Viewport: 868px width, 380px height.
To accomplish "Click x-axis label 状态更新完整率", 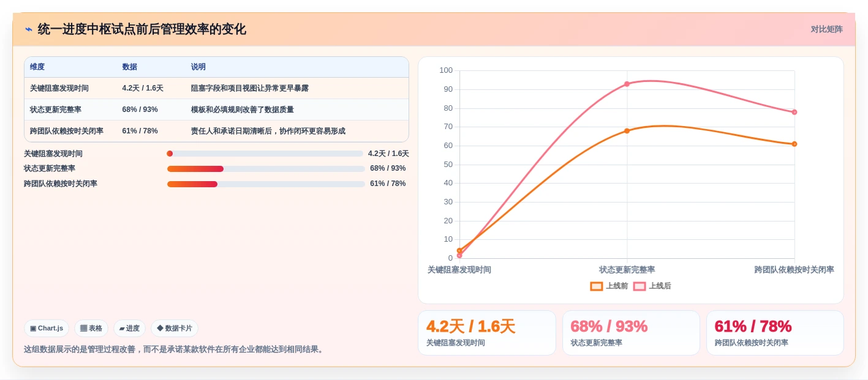I will (x=627, y=270).
